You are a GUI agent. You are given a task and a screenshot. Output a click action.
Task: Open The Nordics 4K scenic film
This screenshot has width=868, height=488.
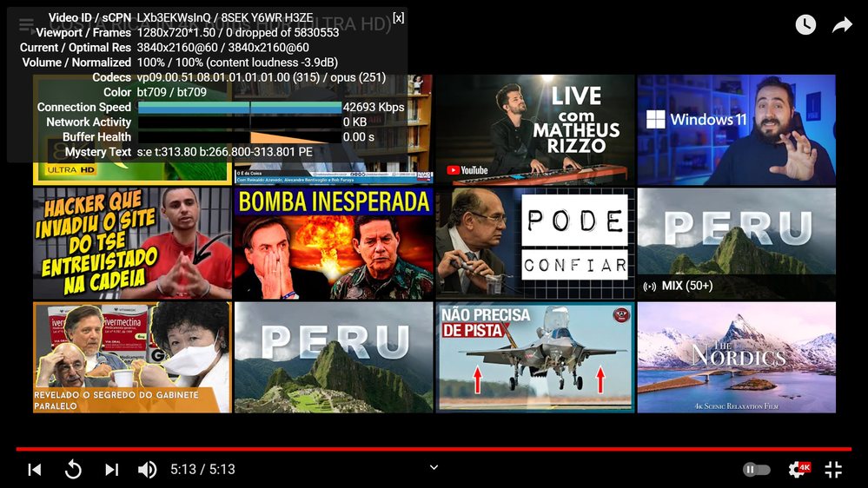coord(736,358)
